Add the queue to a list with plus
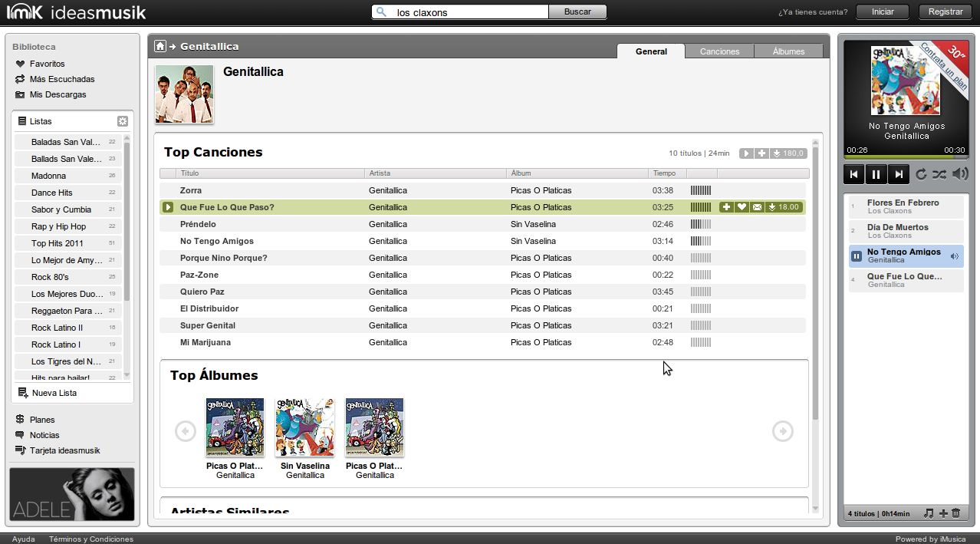Screen dimensions: 980x544 [x=943, y=513]
